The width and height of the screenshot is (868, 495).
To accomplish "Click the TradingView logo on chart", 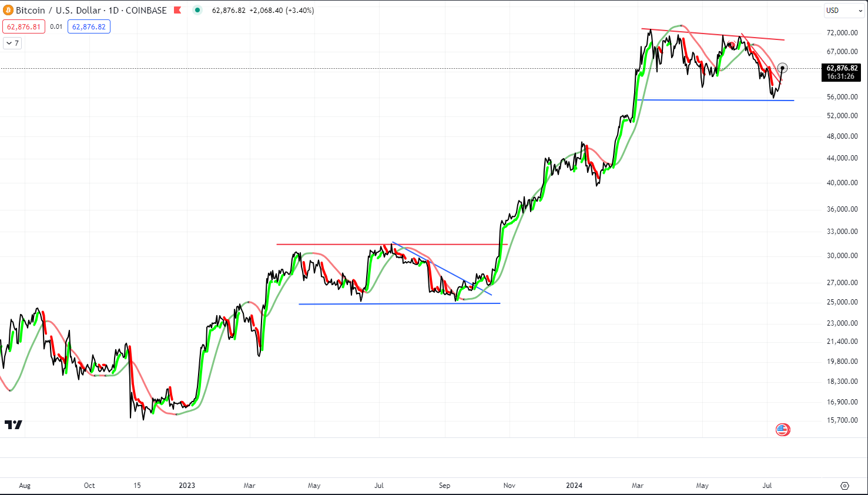I will (x=14, y=424).
